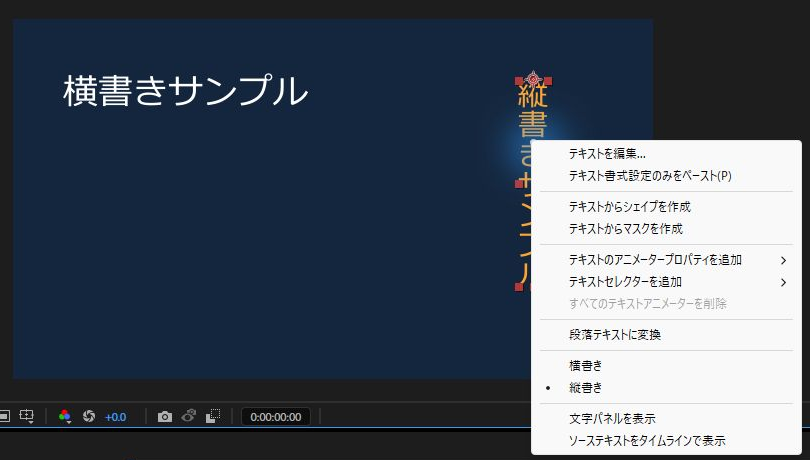
Task: Click the top-right selection handle of vertical text
Action: [x=548, y=81]
